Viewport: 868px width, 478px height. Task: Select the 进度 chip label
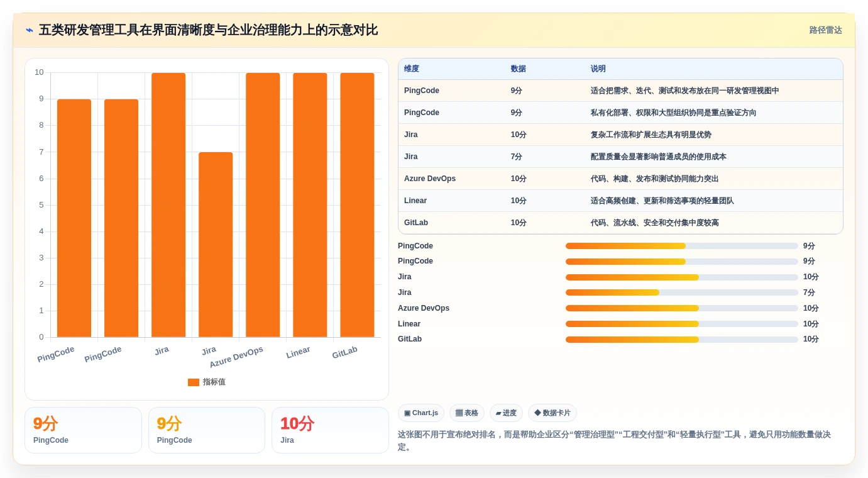[510, 413]
